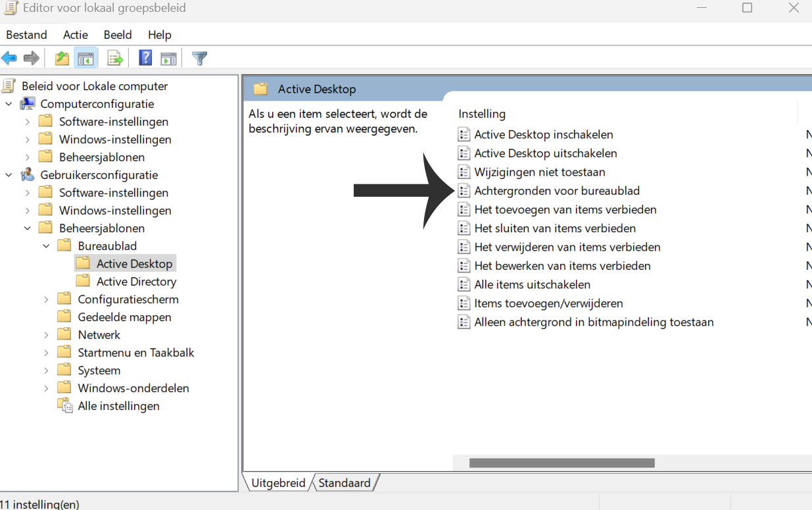812x510 pixels.
Task: Switch to the Uitgebreid tab
Action: [278, 482]
